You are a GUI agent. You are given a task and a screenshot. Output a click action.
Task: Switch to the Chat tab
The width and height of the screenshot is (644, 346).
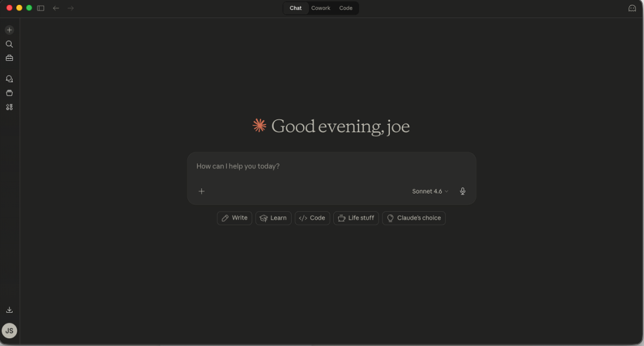[x=296, y=8]
